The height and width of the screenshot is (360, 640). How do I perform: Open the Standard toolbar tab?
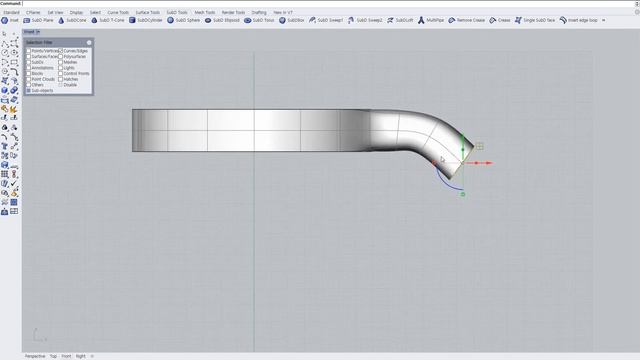pyautogui.click(x=11, y=13)
